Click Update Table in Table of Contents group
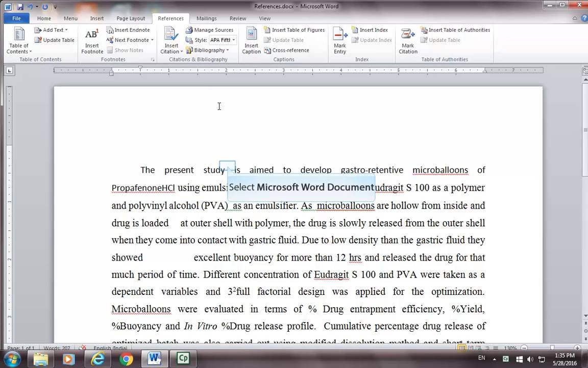Image resolution: width=588 pixels, height=368 pixels. point(55,40)
